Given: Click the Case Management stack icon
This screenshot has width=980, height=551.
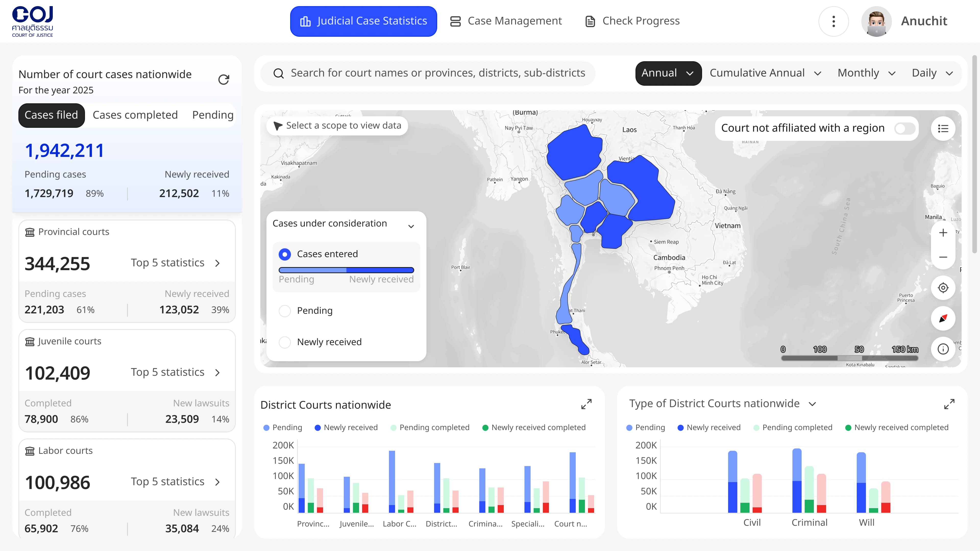Looking at the screenshot, I should click(455, 21).
